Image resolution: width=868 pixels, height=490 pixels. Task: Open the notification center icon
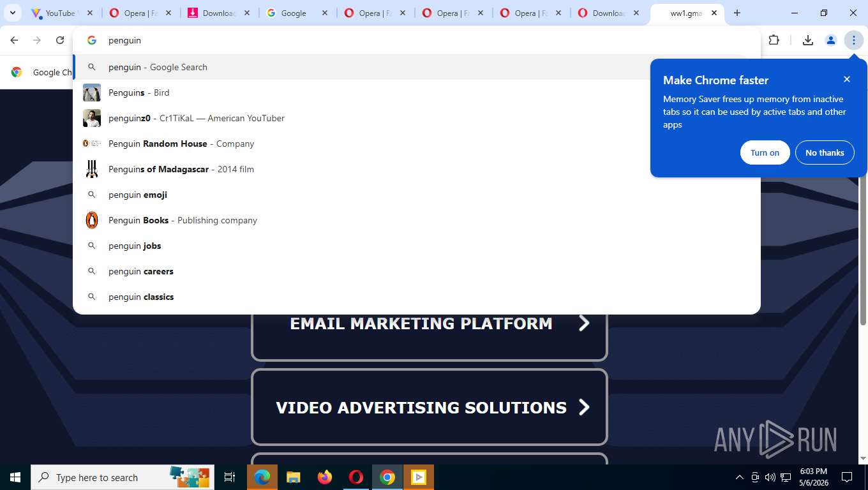tap(847, 477)
